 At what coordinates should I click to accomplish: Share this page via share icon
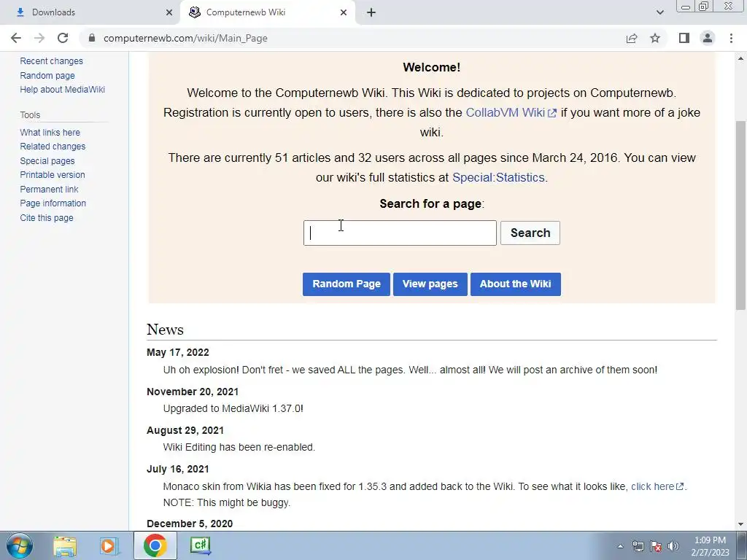click(632, 38)
